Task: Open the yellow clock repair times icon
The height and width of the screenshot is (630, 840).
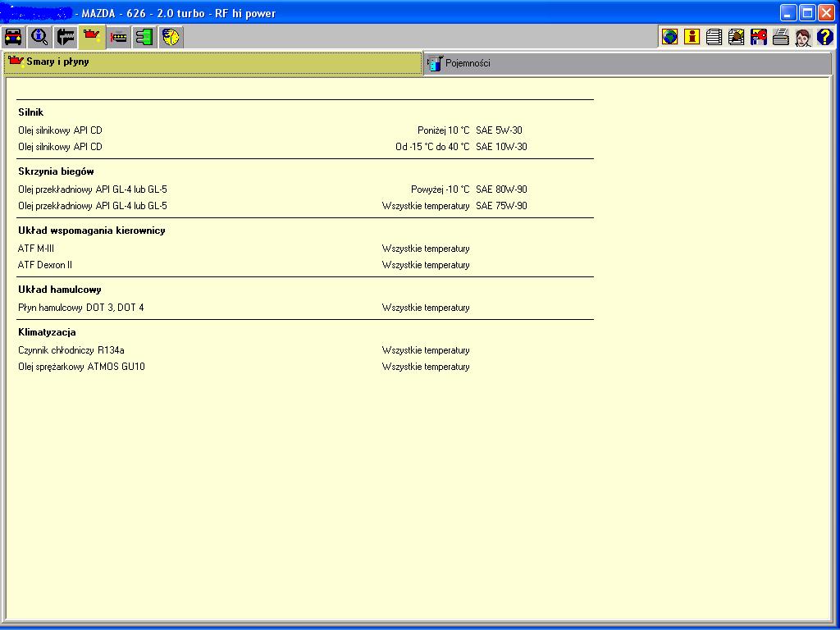Action: pos(171,37)
